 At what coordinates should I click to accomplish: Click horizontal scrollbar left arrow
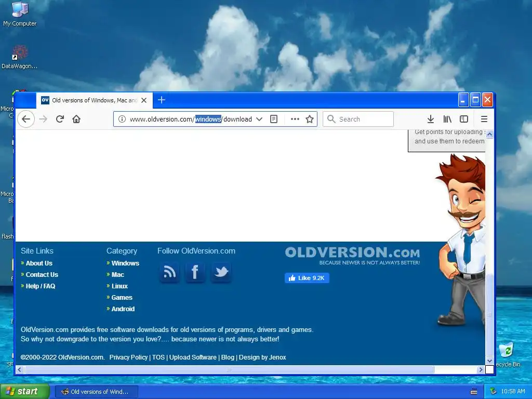[19, 369]
